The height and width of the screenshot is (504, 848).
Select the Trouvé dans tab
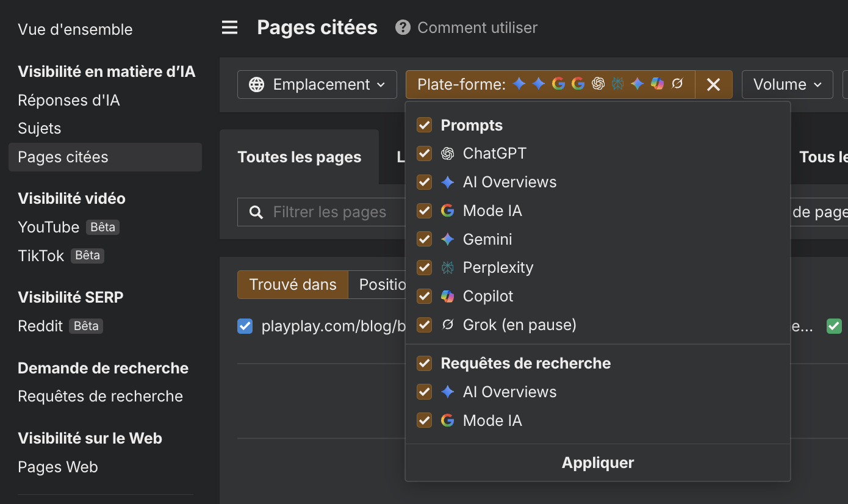click(x=293, y=285)
